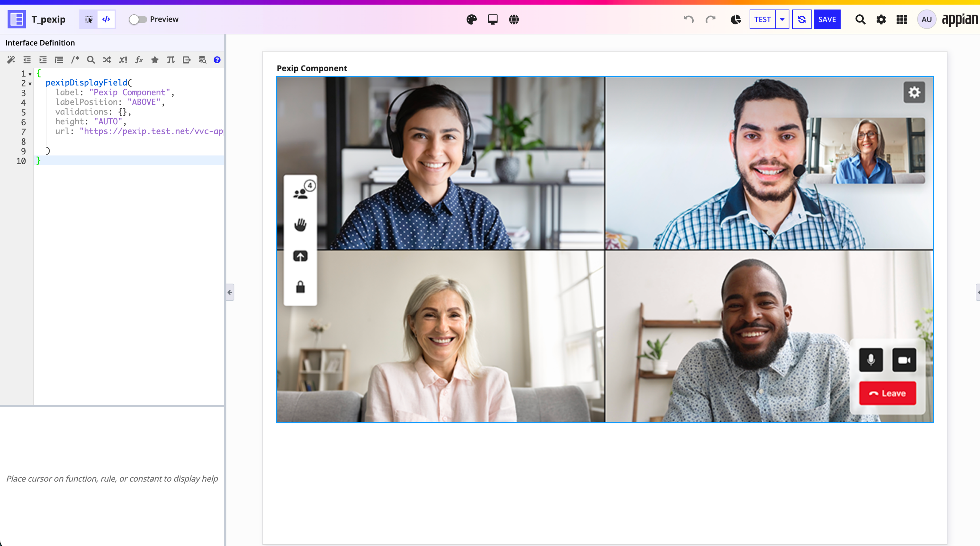This screenshot has width=980, height=546.
Task: Toggle comment with the /* icon
Action: point(75,60)
